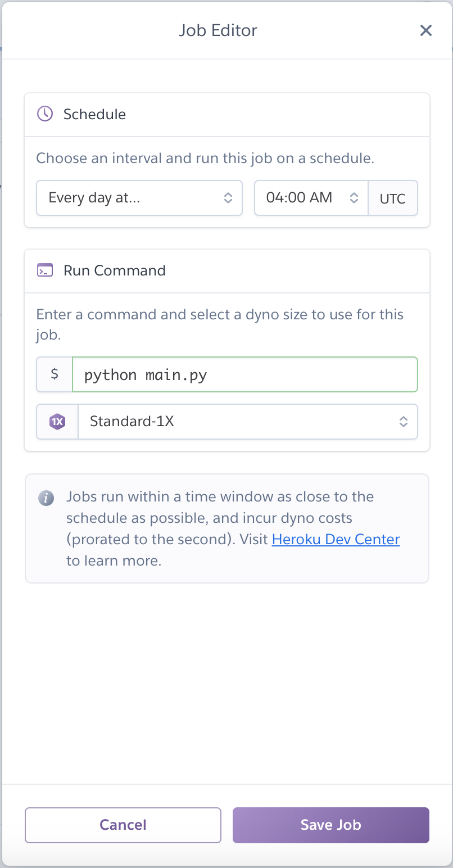This screenshot has height=868, width=453.
Task: Click the Job Editor title text
Action: click(218, 31)
